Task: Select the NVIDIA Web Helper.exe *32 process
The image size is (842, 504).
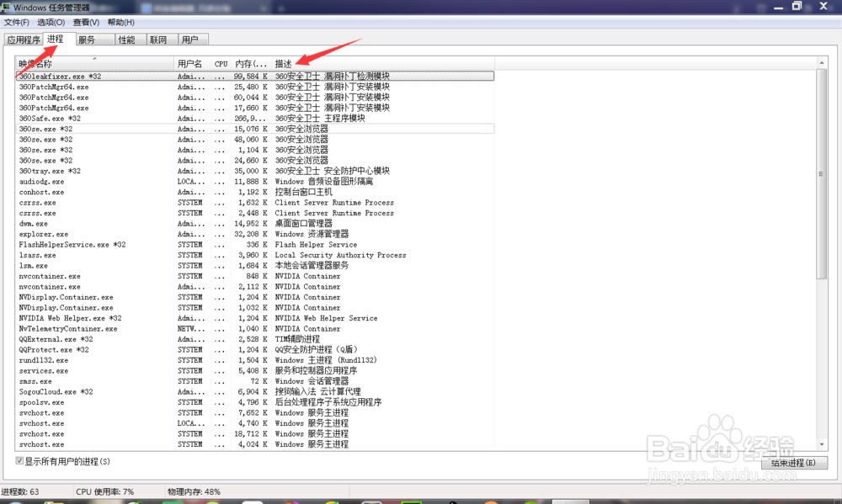Action: click(x=255, y=318)
